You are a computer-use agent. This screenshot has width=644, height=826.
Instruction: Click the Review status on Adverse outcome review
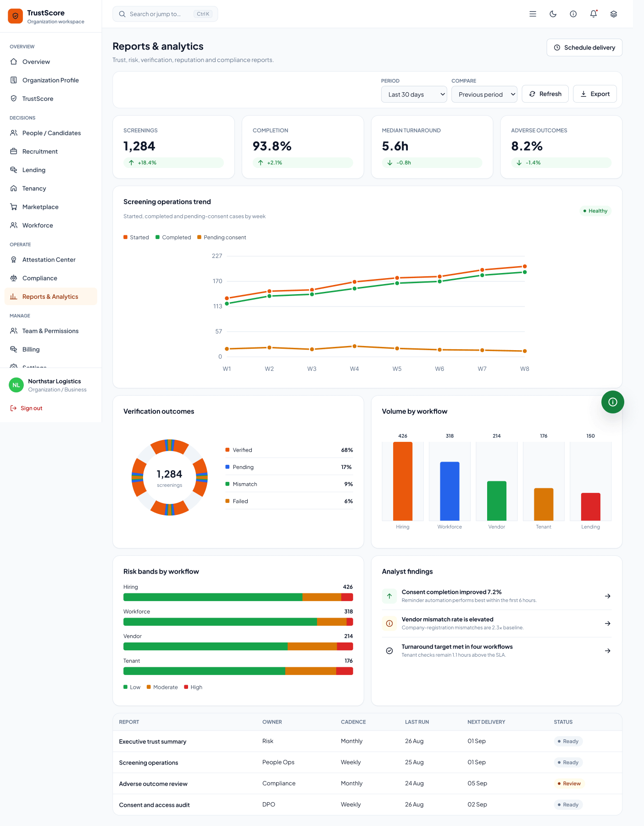click(569, 784)
